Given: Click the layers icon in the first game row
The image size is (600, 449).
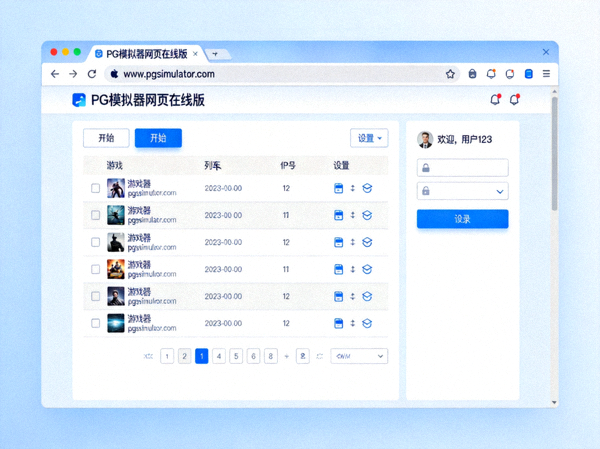Looking at the screenshot, I should coord(367,188).
